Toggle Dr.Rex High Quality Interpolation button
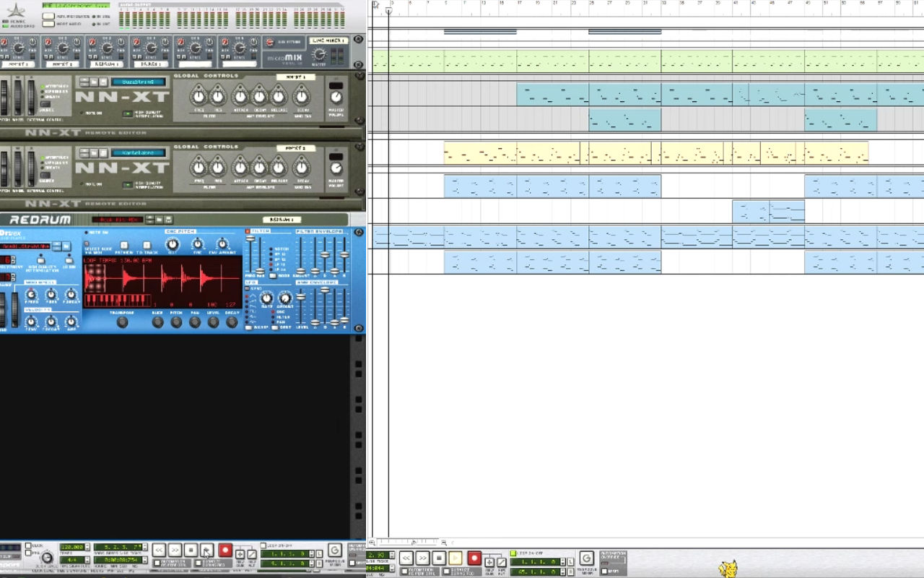Screen dimensions: 924x578 [40, 259]
